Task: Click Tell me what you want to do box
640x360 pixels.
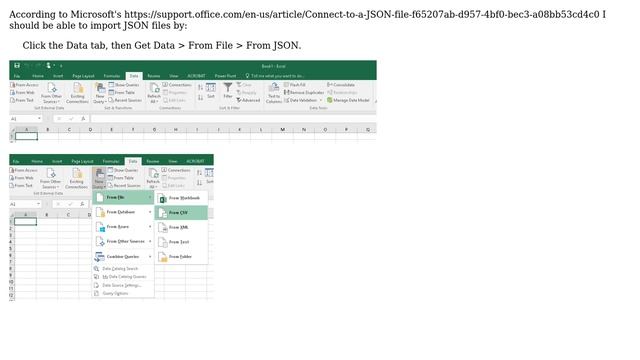Action: tap(274, 76)
